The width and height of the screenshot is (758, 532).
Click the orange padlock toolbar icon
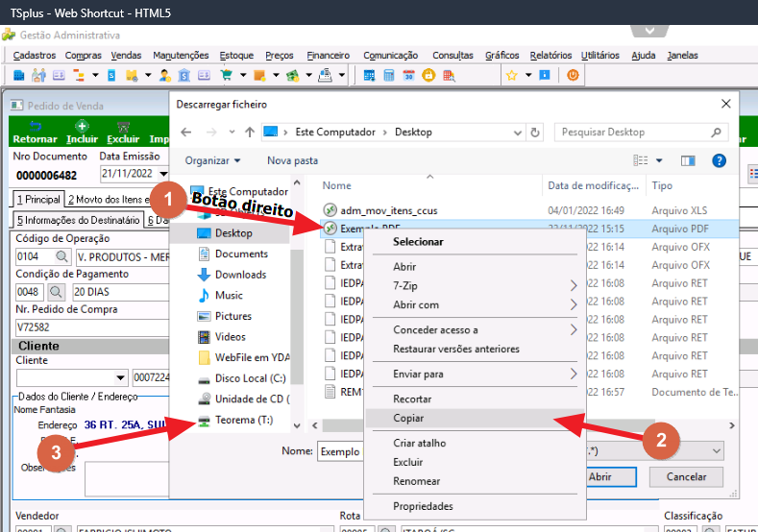pyautogui.click(x=428, y=75)
